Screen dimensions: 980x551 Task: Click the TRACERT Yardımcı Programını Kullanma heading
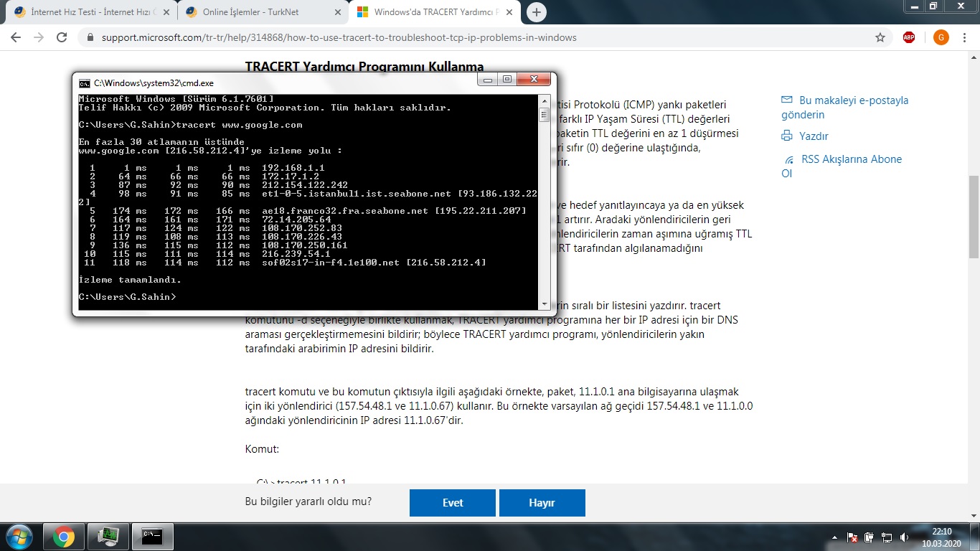tap(364, 67)
